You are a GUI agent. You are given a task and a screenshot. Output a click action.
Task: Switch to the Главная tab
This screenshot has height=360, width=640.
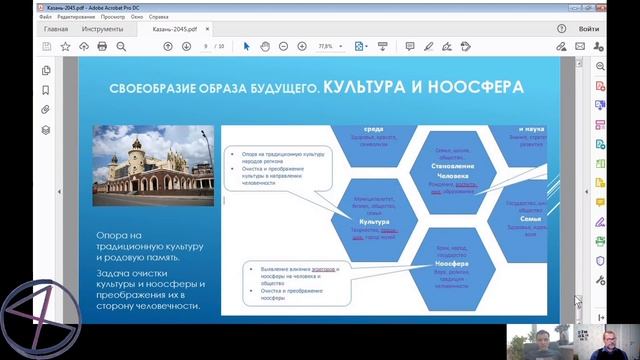pyautogui.click(x=56, y=29)
